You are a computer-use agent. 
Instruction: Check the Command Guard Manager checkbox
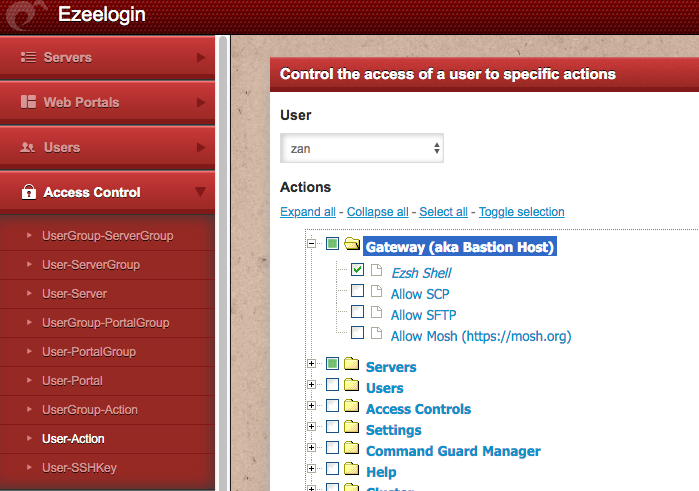coord(332,447)
